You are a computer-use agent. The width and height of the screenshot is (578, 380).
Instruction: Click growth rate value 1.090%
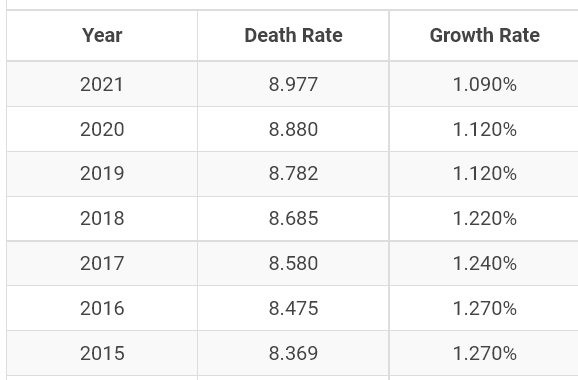(484, 84)
